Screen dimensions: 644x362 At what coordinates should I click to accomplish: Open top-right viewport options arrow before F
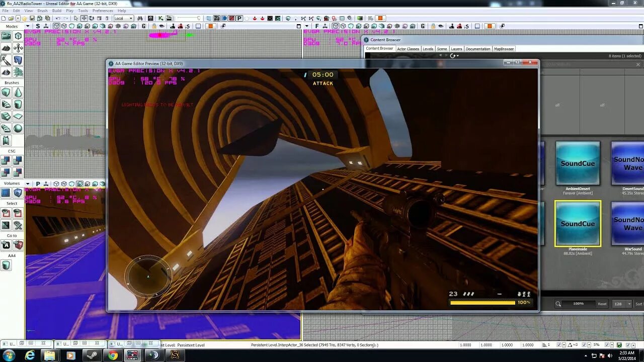click(307, 26)
